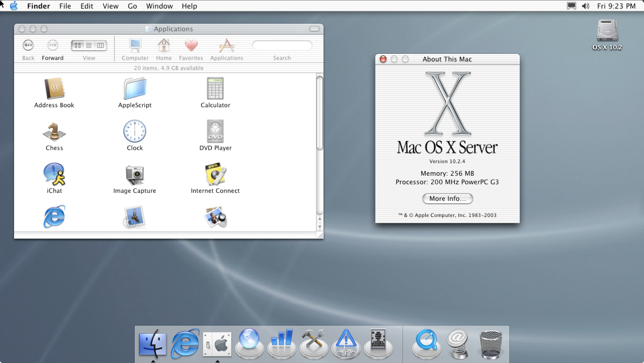Open the File menu
The width and height of the screenshot is (644, 363).
[65, 6]
